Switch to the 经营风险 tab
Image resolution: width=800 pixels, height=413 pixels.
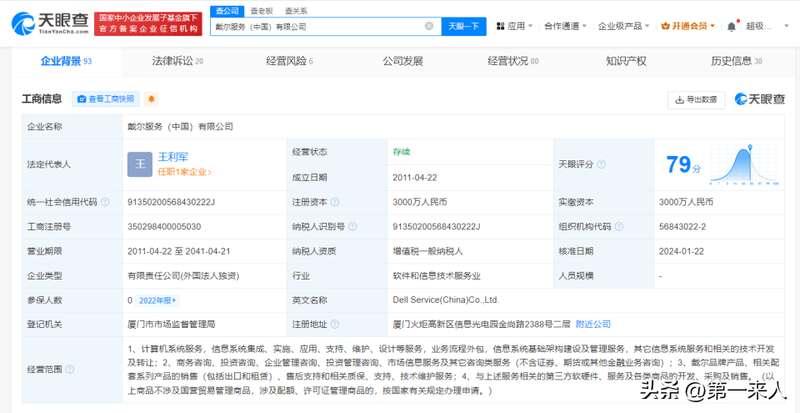(289, 61)
